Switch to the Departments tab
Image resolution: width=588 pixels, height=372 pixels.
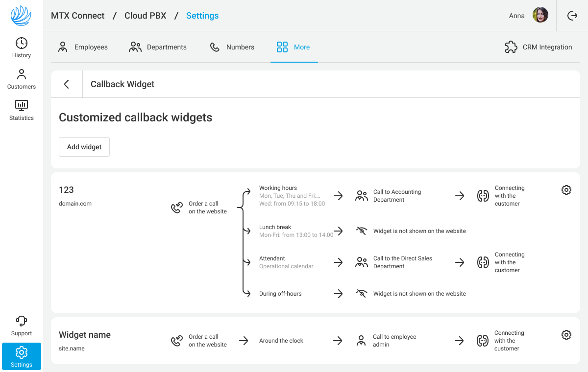click(x=157, y=47)
